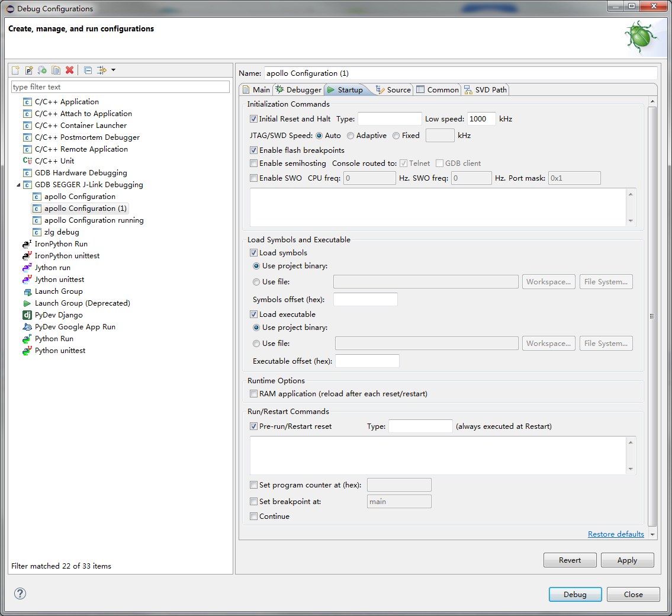Click the configuration Name field
The width and height of the screenshot is (672, 616).
[x=461, y=73]
